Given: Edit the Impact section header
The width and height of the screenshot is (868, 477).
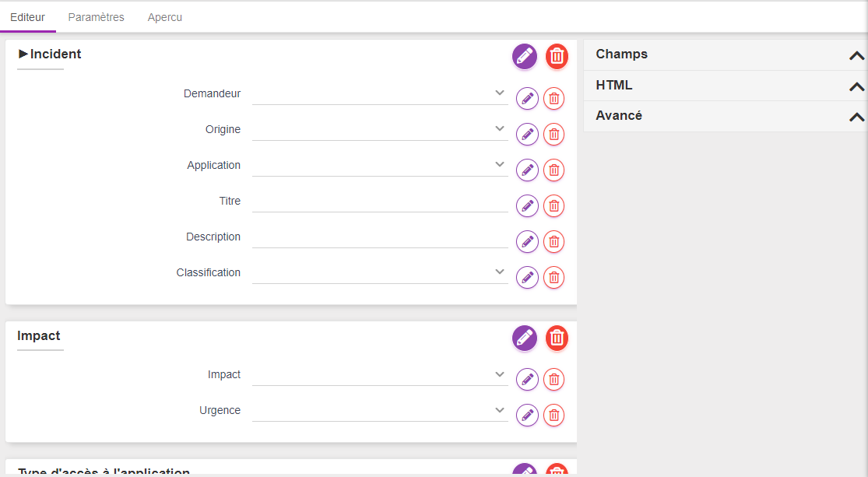Looking at the screenshot, I should coord(525,338).
